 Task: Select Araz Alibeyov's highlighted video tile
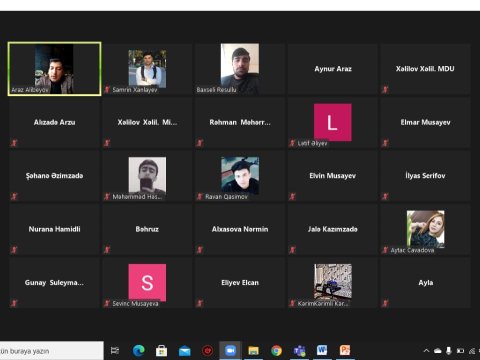click(54, 69)
